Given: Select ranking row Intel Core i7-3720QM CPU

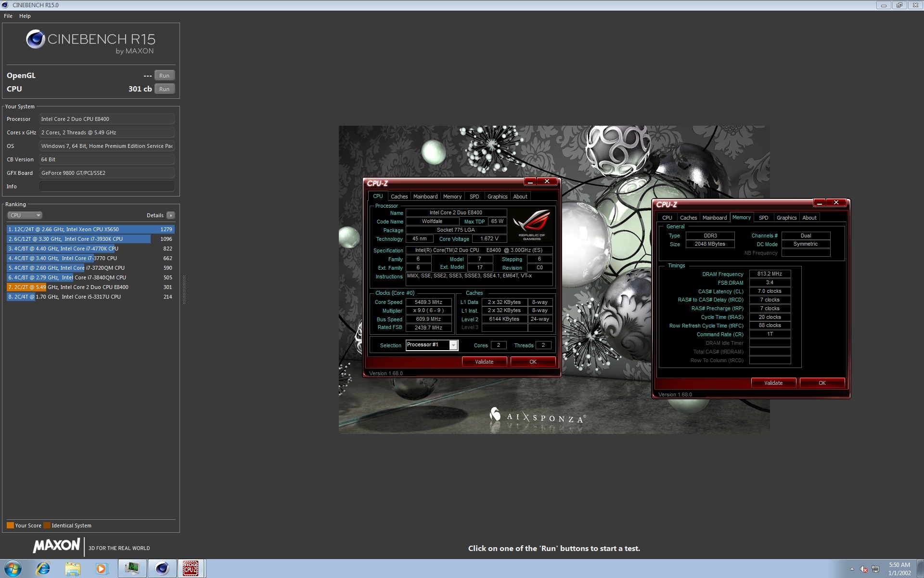Looking at the screenshot, I should 90,268.
